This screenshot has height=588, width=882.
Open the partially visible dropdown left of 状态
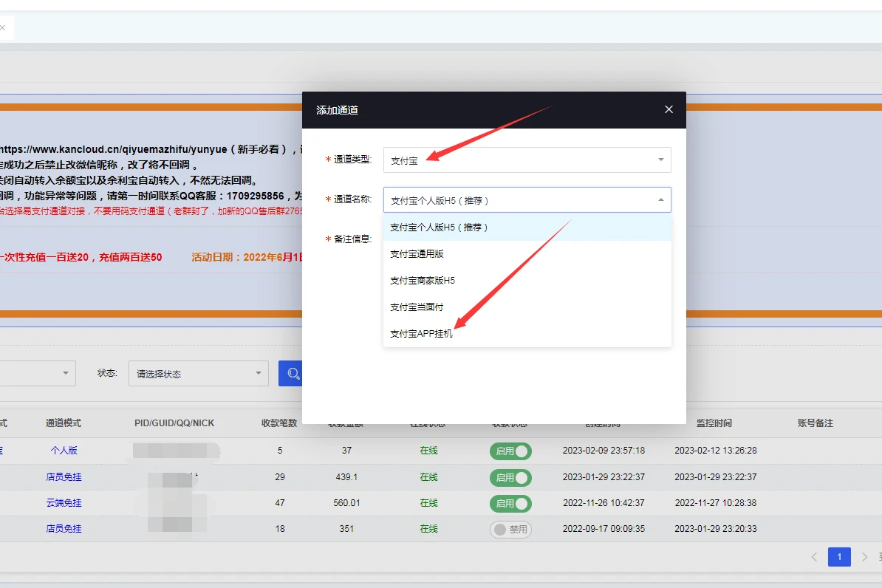tap(37, 374)
